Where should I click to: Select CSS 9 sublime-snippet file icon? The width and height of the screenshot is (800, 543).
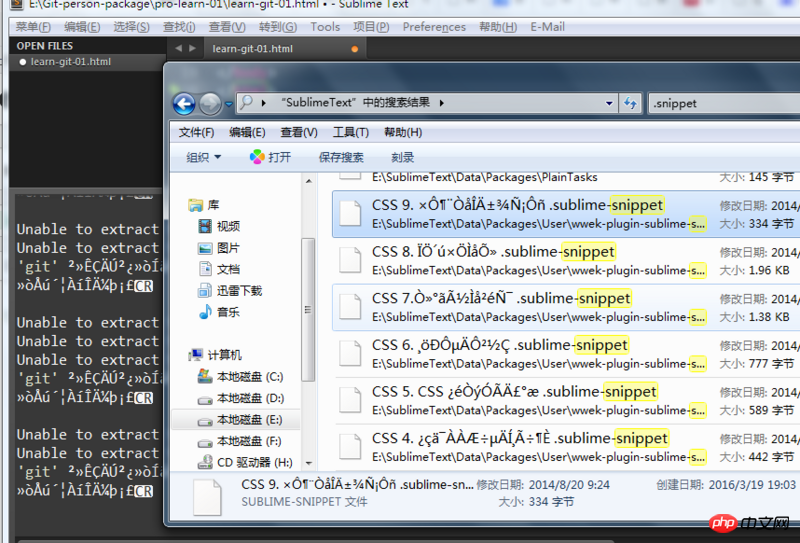pos(351,214)
